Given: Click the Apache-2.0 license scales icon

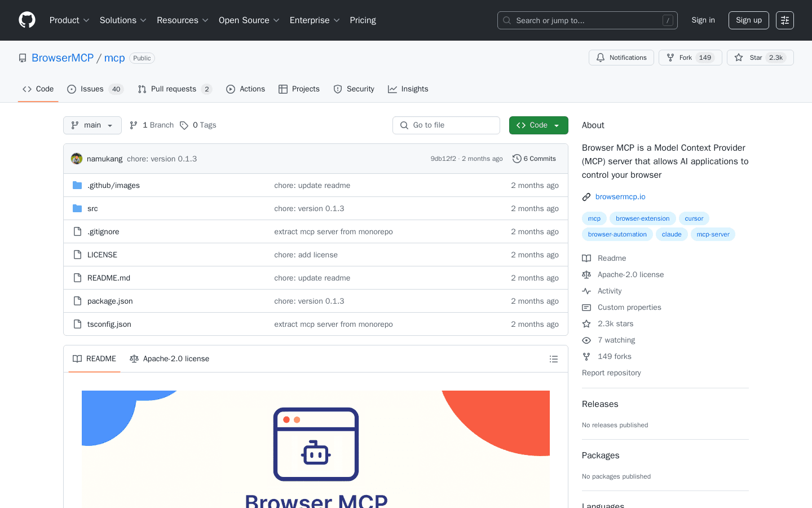Looking at the screenshot, I should 586,274.
